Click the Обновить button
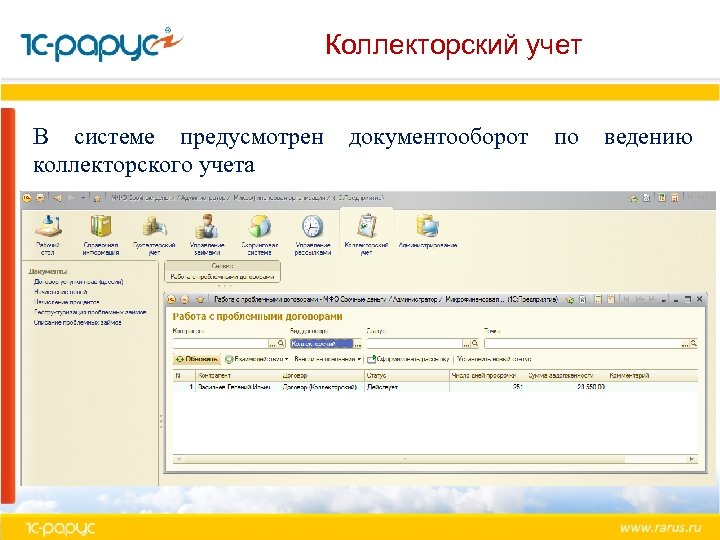The height and width of the screenshot is (540, 720). tap(197, 359)
